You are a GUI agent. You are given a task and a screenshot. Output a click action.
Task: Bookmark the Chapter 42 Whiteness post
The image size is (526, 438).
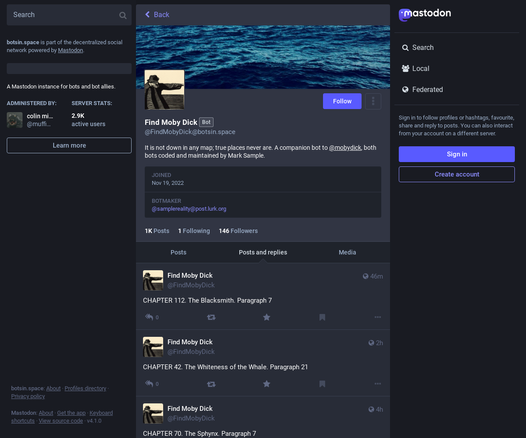(322, 384)
